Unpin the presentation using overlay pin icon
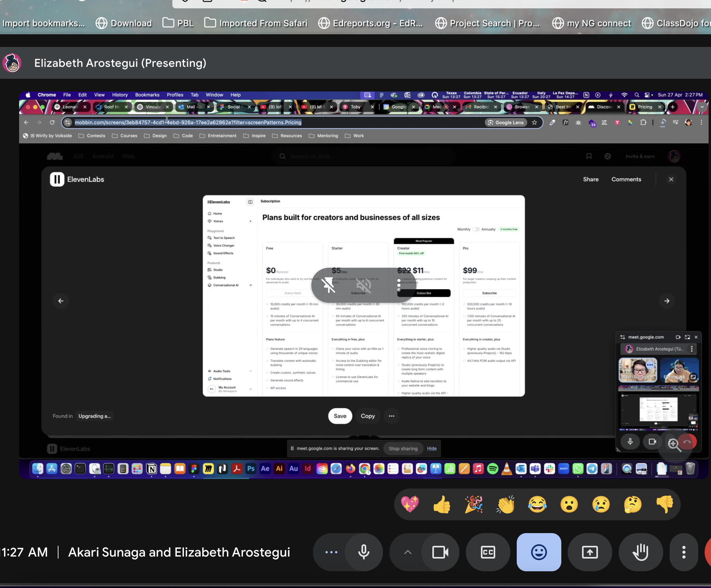The height and width of the screenshot is (588, 711). point(328,285)
